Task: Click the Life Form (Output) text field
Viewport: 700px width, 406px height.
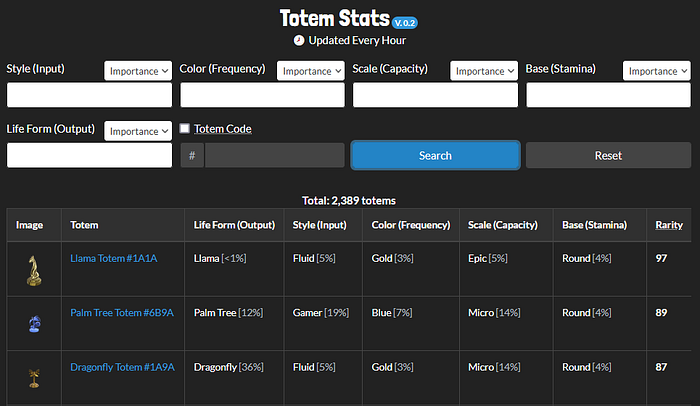Action: pos(89,155)
